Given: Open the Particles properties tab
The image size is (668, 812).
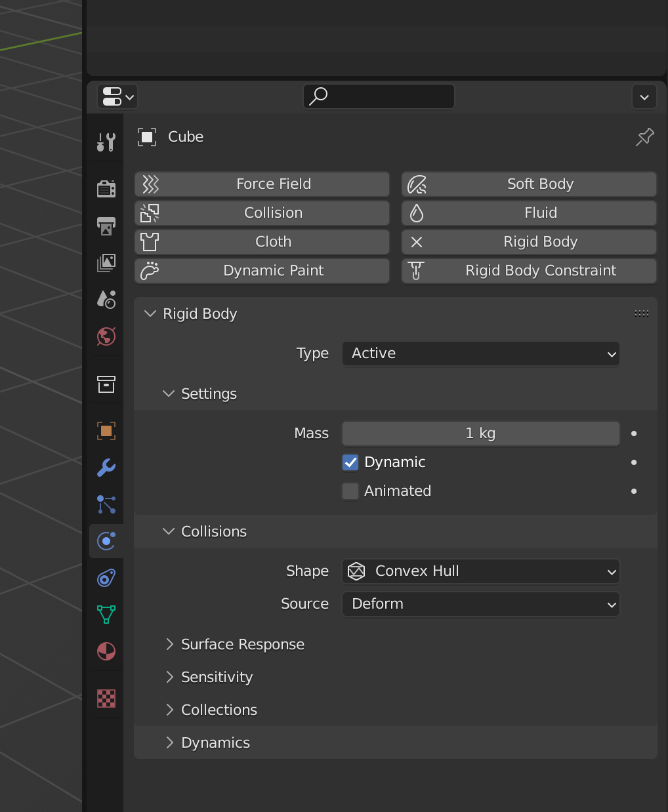Looking at the screenshot, I should pos(106,504).
